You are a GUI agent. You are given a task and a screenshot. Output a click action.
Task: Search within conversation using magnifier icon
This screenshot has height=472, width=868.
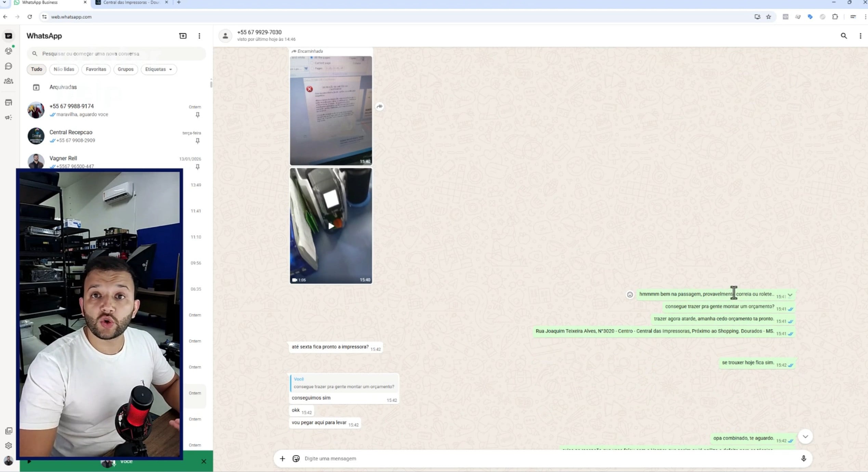pos(844,36)
